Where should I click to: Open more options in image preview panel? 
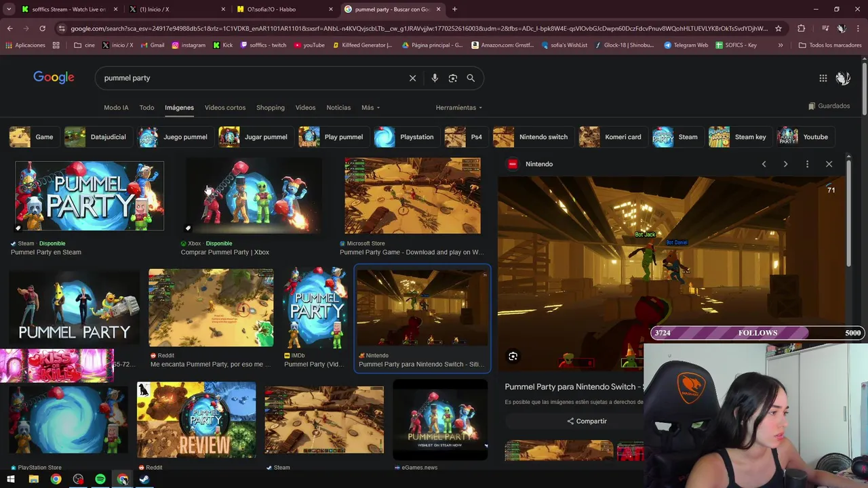(x=807, y=164)
